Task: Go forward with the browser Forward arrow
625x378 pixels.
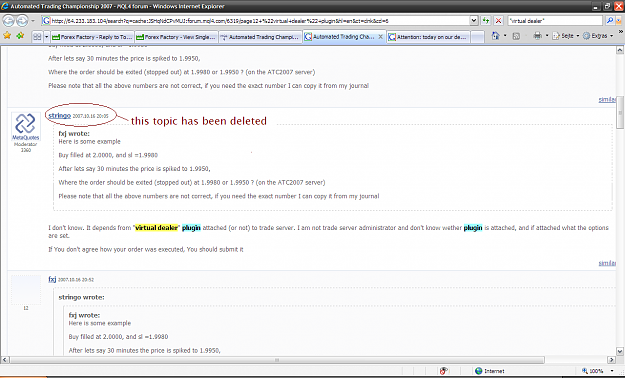Action: (x=22, y=20)
